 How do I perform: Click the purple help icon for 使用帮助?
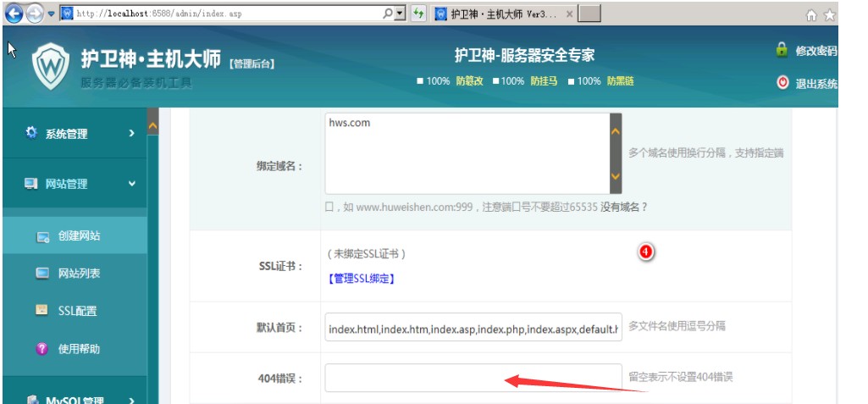(x=42, y=349)
